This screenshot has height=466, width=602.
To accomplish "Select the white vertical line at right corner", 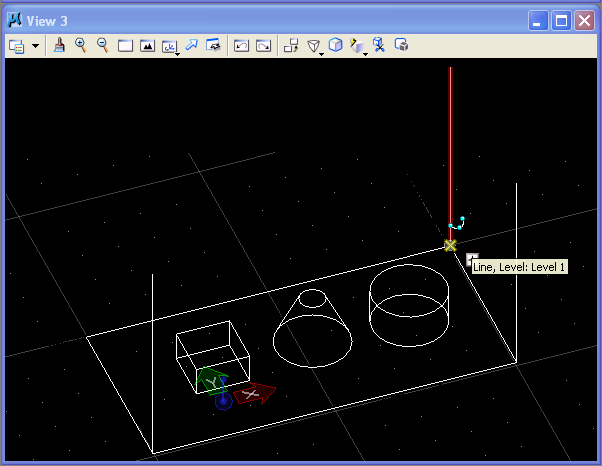I will 516,273.
